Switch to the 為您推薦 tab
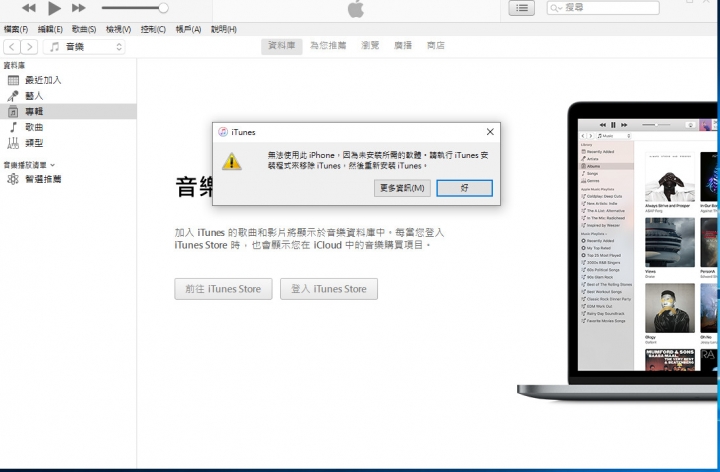 point(328,46)
